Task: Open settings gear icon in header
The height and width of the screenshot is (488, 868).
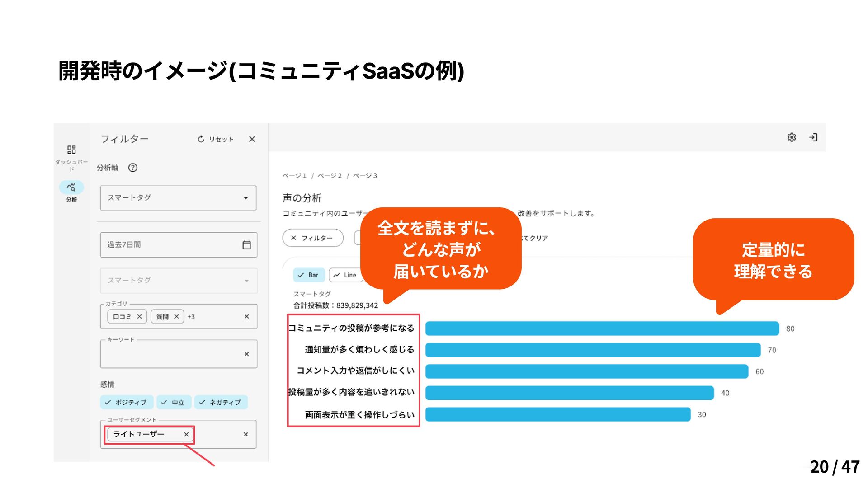Action: (792, 137)
